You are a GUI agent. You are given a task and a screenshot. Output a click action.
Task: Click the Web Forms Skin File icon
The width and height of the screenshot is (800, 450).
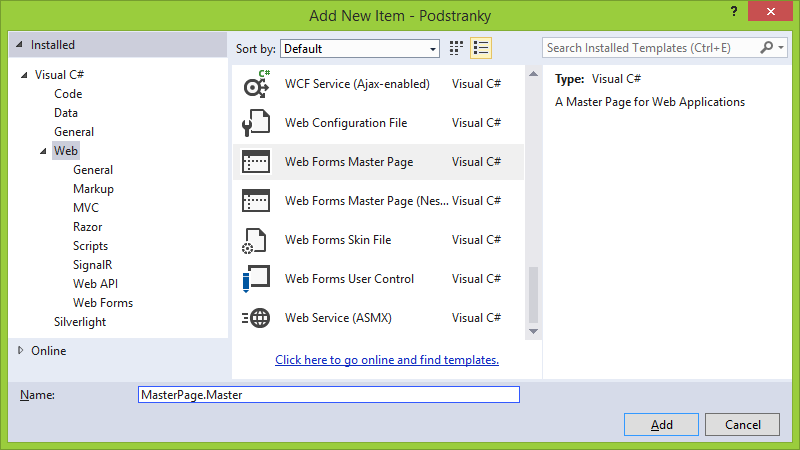coord(255,240)
